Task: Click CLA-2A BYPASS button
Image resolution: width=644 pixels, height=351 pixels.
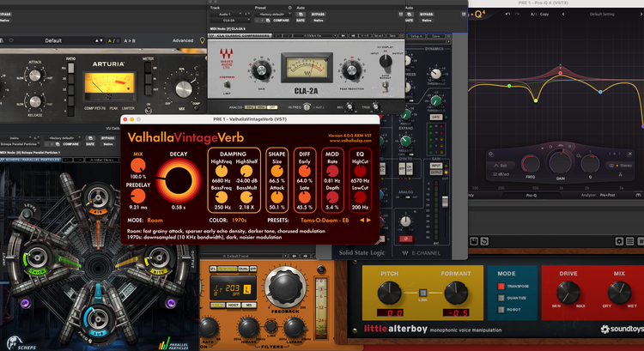Action: click(318, 15)
